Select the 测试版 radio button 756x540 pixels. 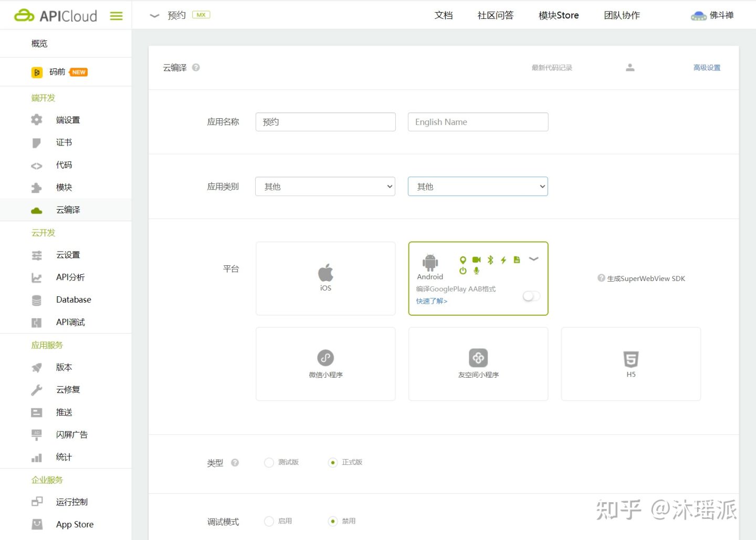pyautogui.click(x=269, y=462)
